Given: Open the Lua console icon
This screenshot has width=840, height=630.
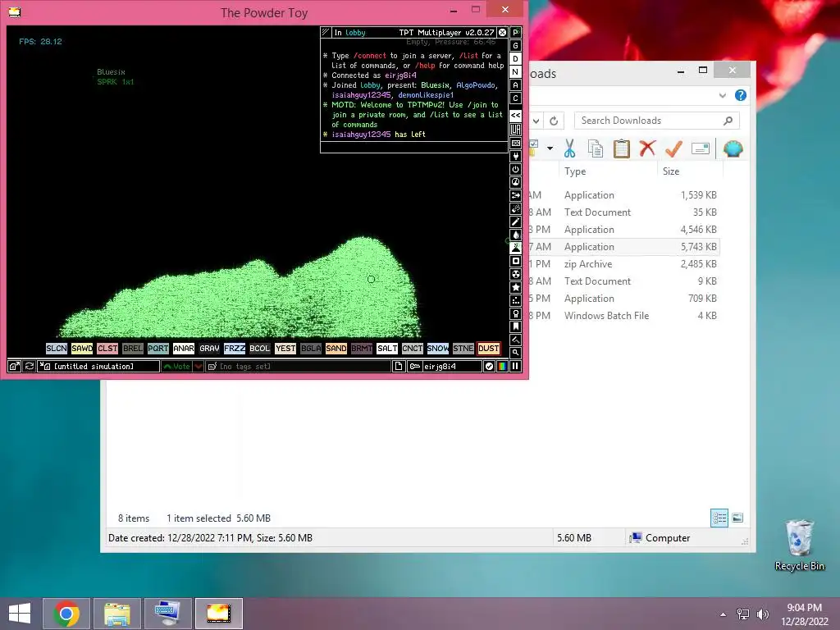Looking at the screenshot, I should coord(515,129).
